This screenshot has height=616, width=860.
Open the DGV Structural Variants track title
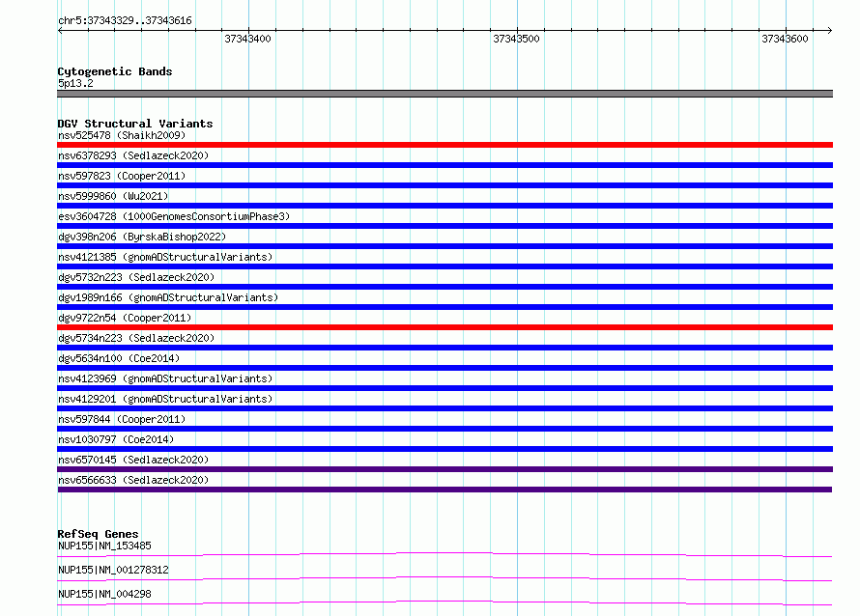point(135,124)
